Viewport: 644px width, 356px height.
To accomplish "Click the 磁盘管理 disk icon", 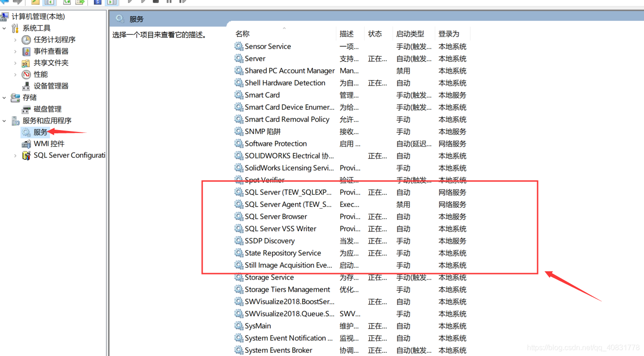I will (26, 109).
